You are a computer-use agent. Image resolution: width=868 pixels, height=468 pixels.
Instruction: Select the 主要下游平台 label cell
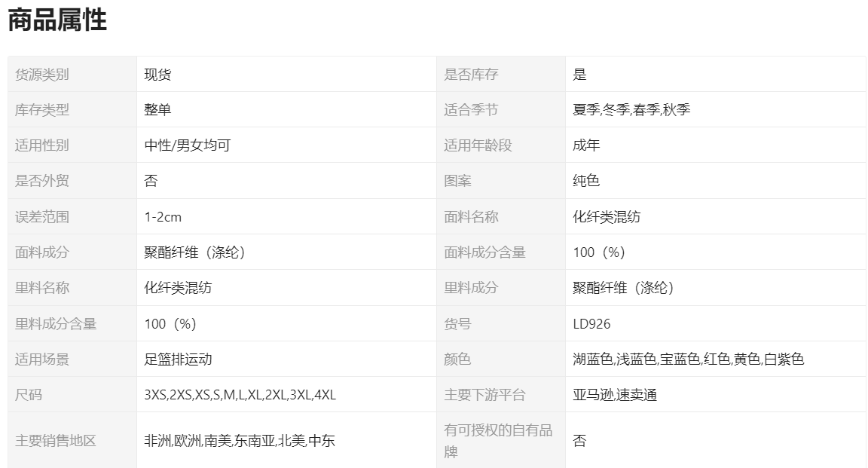pos(484,395)
